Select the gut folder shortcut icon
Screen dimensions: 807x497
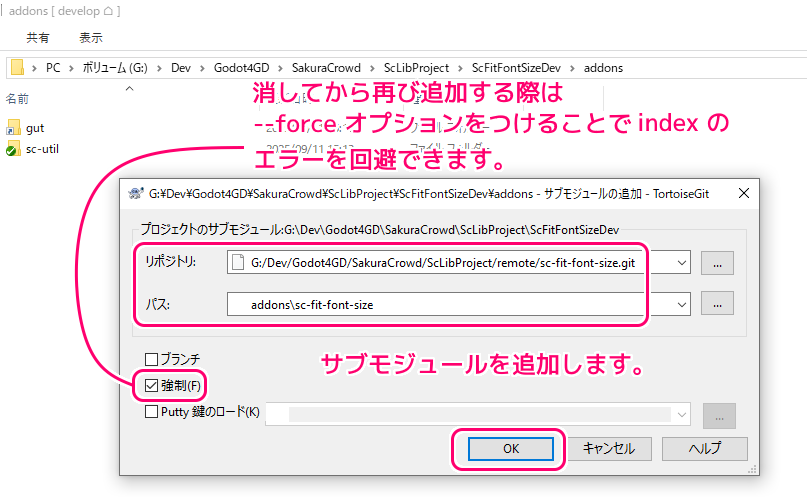13,128
